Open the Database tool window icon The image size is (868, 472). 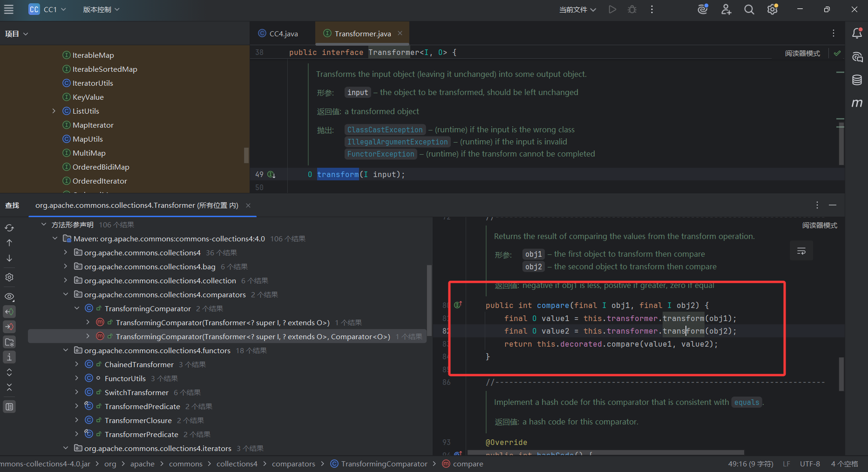[857, 80]
